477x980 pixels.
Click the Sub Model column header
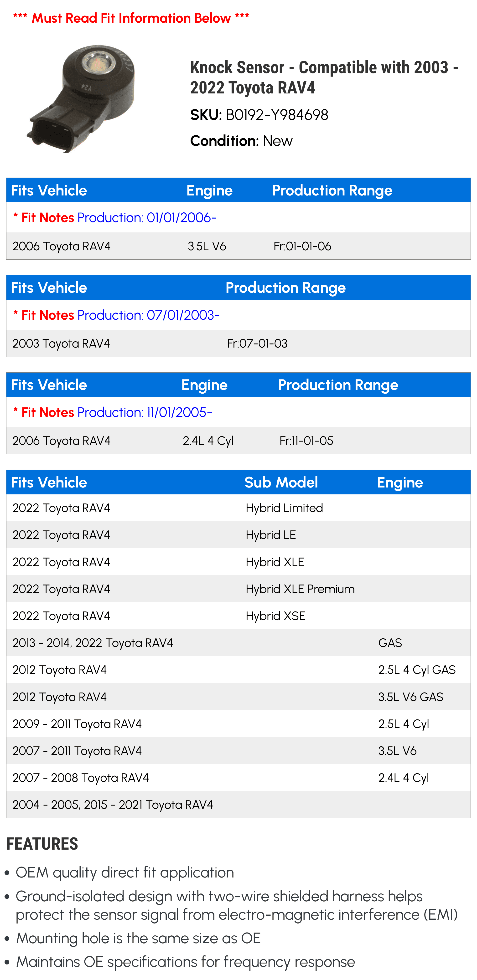(x=281, y=482)
